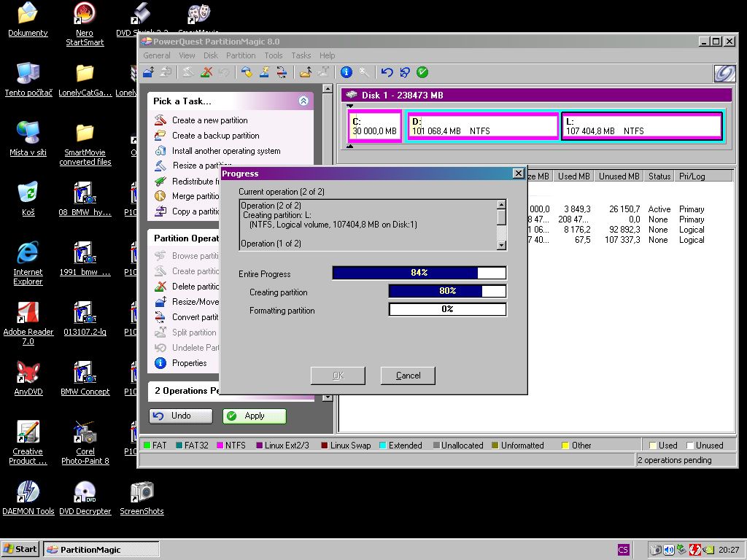747x560 pixels.
Task: Select the Corel Photo-Paint 8 desktop icon
Action: pos(85,443)
